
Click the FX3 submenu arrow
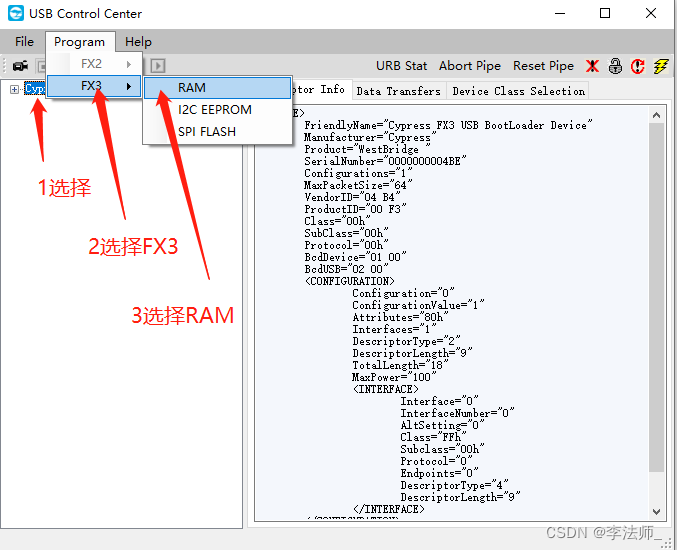(x=129, y=86)
